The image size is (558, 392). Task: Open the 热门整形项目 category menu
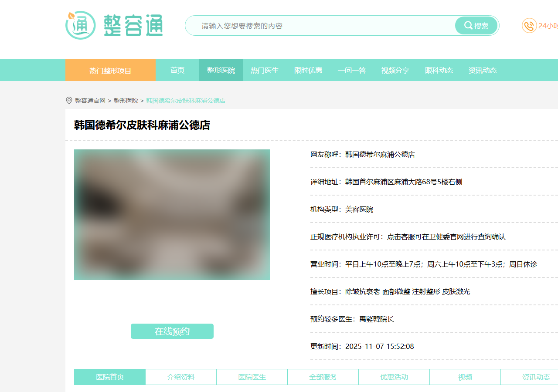(110, 70)
